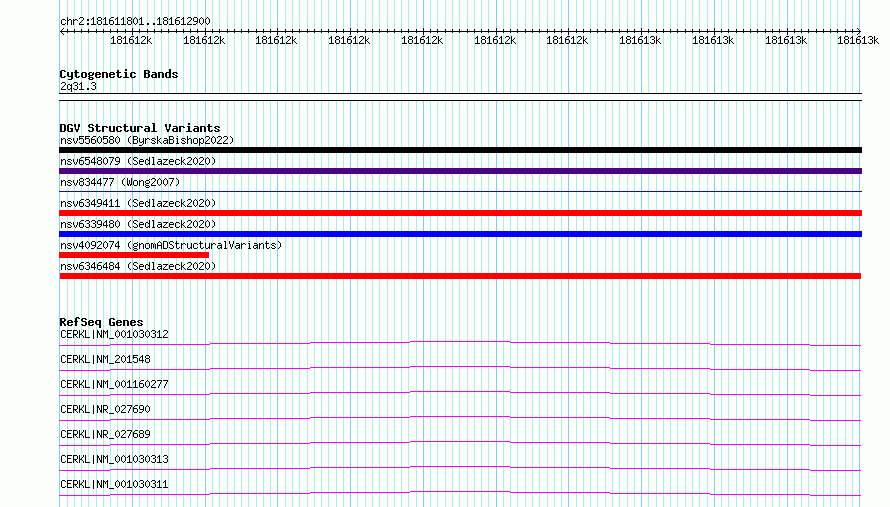The width and height of the screenshot is (890, 507).
Task: Click the short red nsv4092074 variant bar
Action: click(x=134, y=255)
